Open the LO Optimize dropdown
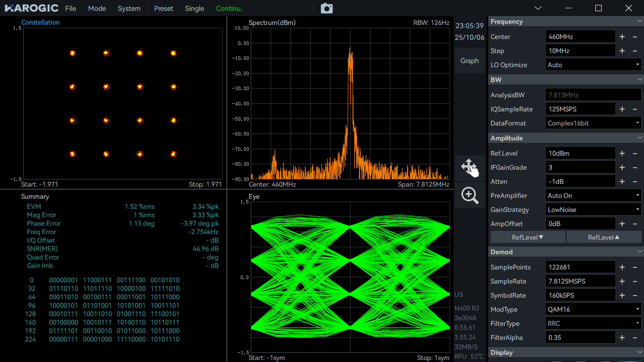 [x=593, y=65]
